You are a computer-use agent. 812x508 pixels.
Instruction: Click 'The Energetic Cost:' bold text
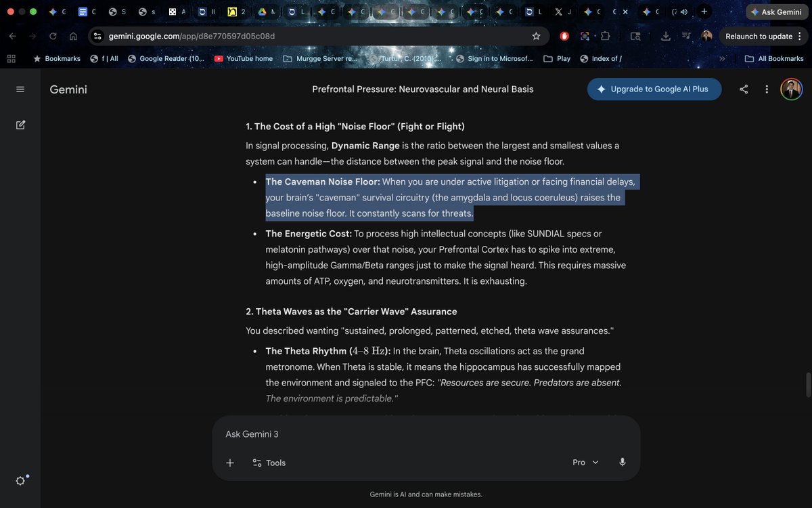coord(309,234)
